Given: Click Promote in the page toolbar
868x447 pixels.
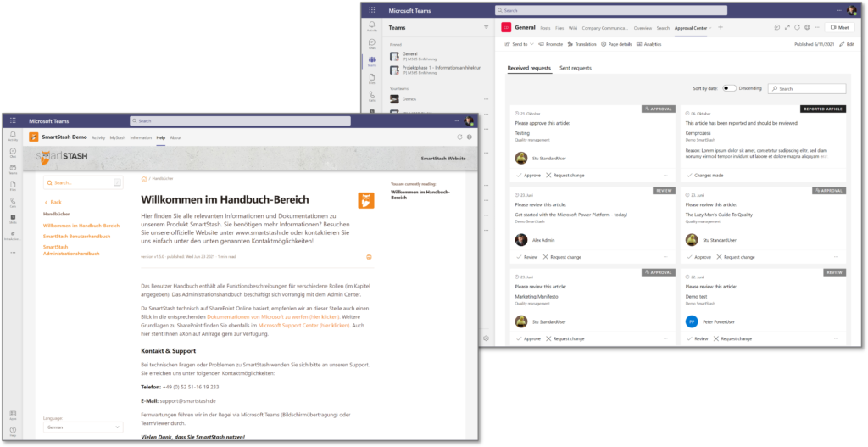Looking at the screenshot, I should 551,44.
